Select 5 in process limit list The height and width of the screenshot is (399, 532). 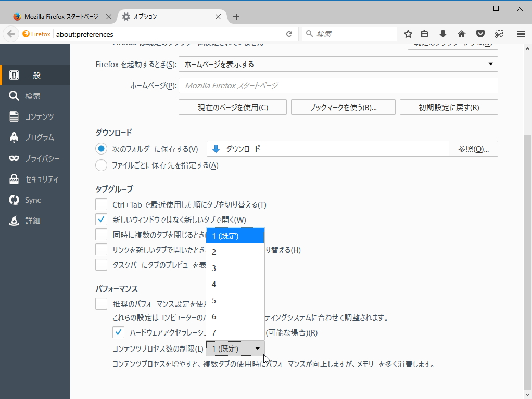coord(235,300)
